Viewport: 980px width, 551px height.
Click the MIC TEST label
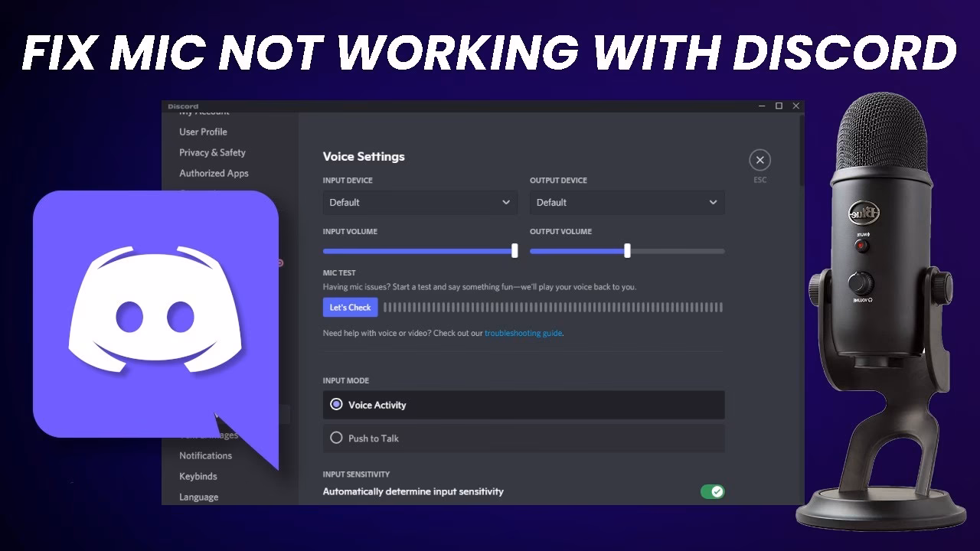[339, 272]
